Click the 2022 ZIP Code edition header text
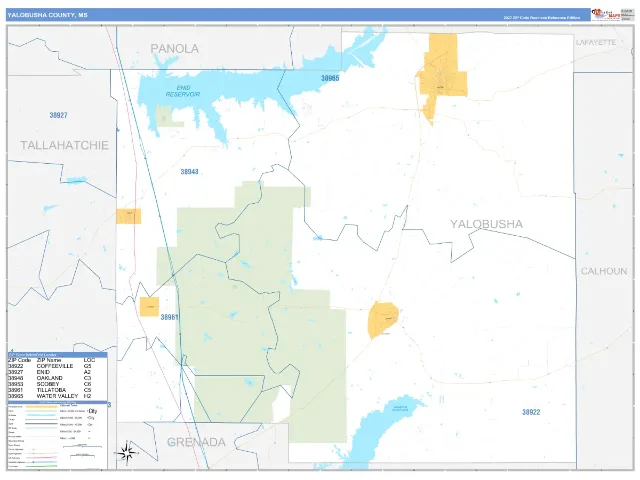The width and height of the screenshot is (640, 480). point(541,18)
